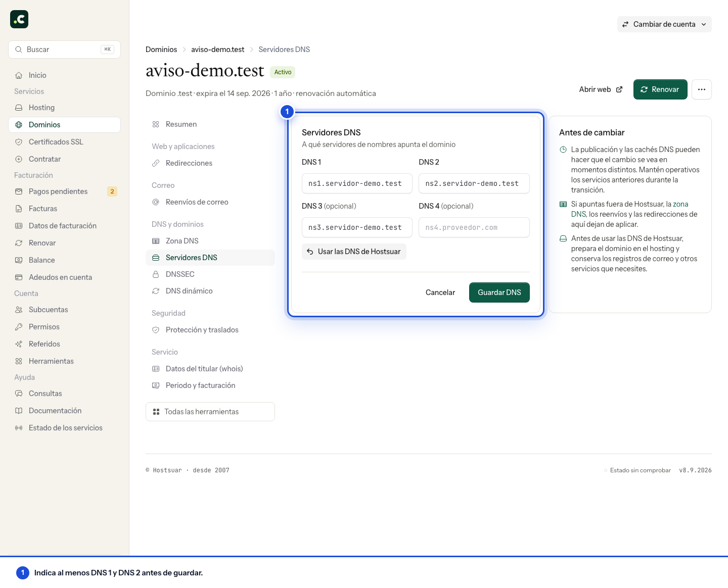Viewport: 728px width, 588px height.
Task: Open Adeudos en cuenta
Action: [64, 277]
